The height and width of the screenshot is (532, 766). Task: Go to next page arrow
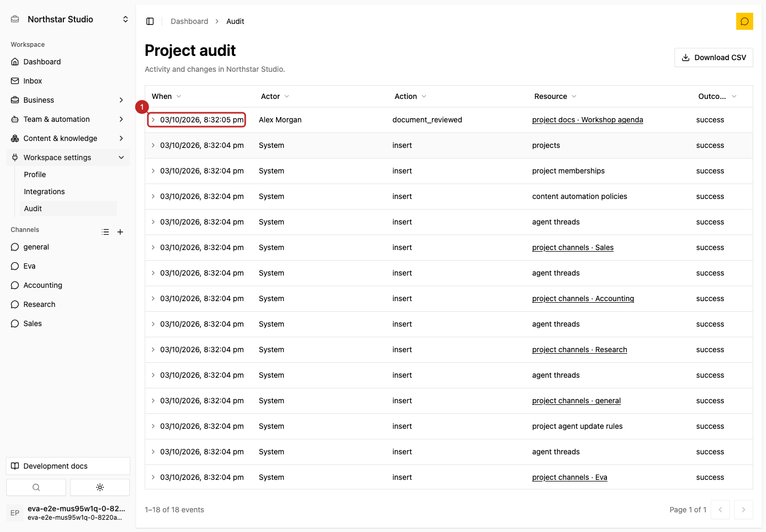(x=744, y=510)
